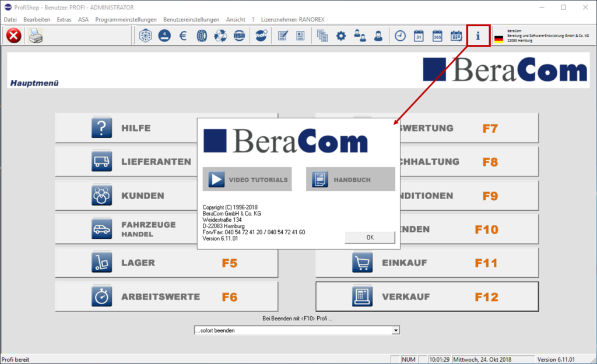The height and width of the screenshot is (364, 597).
Task: Click the F9 Konditionen main menu button
Action: click(x=469, y=196)
